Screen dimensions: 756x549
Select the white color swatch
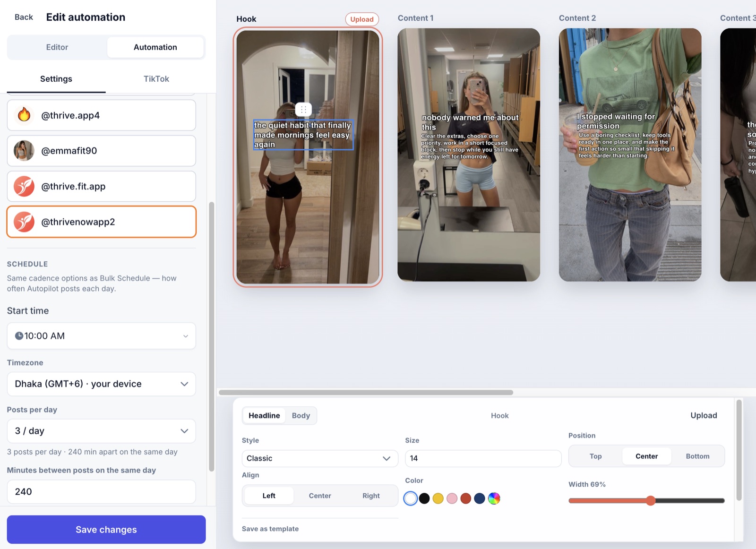[x=411, y=498]
